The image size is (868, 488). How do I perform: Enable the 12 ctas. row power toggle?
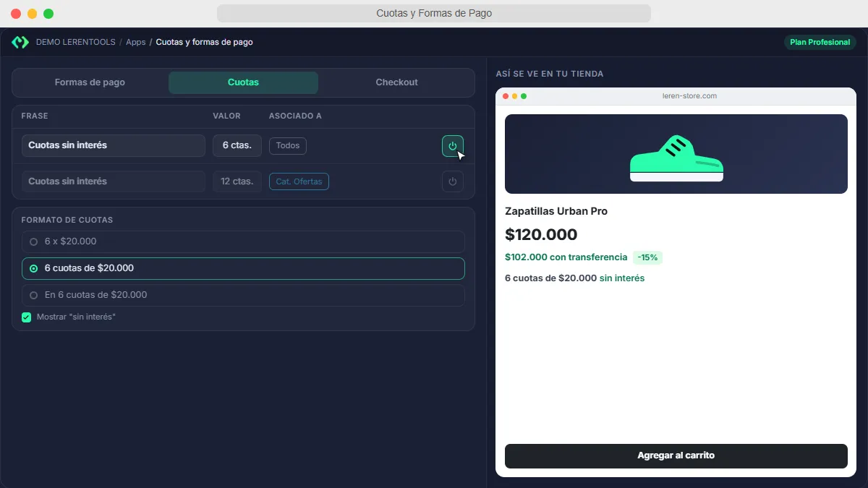pyautogui.click(x=453, y=181)
